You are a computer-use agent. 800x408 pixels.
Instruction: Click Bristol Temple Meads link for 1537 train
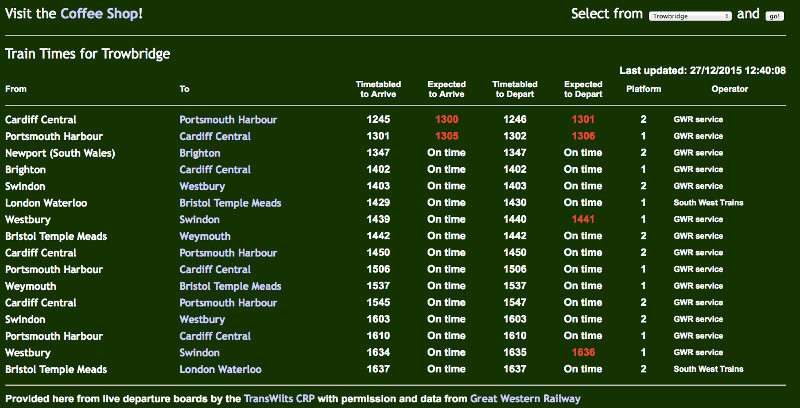point(230,286)
